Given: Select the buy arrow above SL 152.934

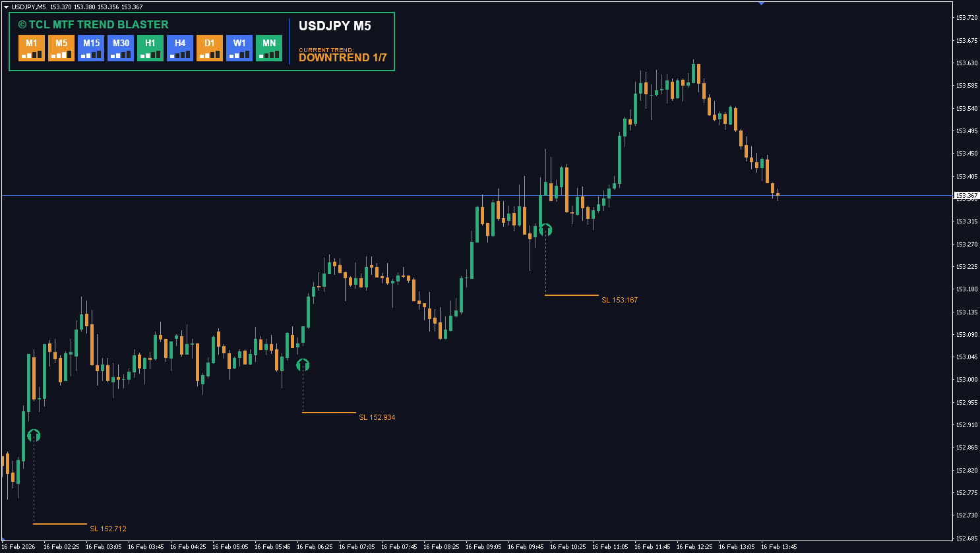Looking at the screenshot, I should pyautogui.click(x=303, y=364).
